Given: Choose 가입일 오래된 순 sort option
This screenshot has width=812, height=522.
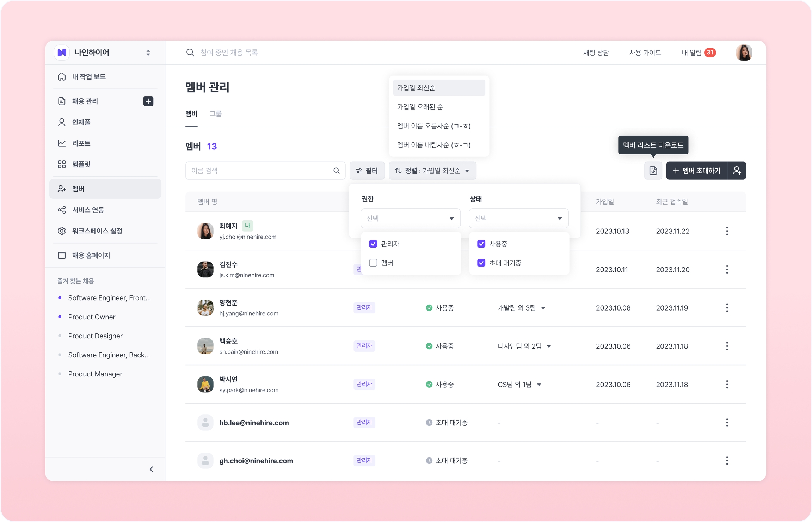Looking at the screenshot, I should coord(420,106).
